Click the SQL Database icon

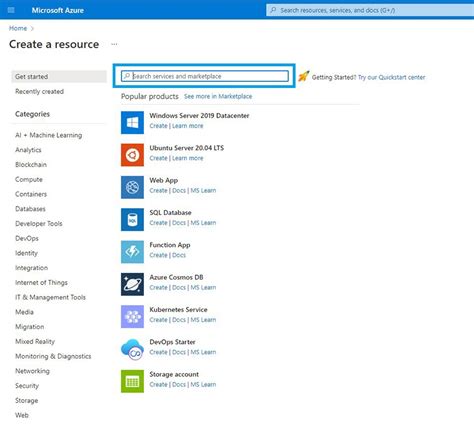tap(132, 219)
